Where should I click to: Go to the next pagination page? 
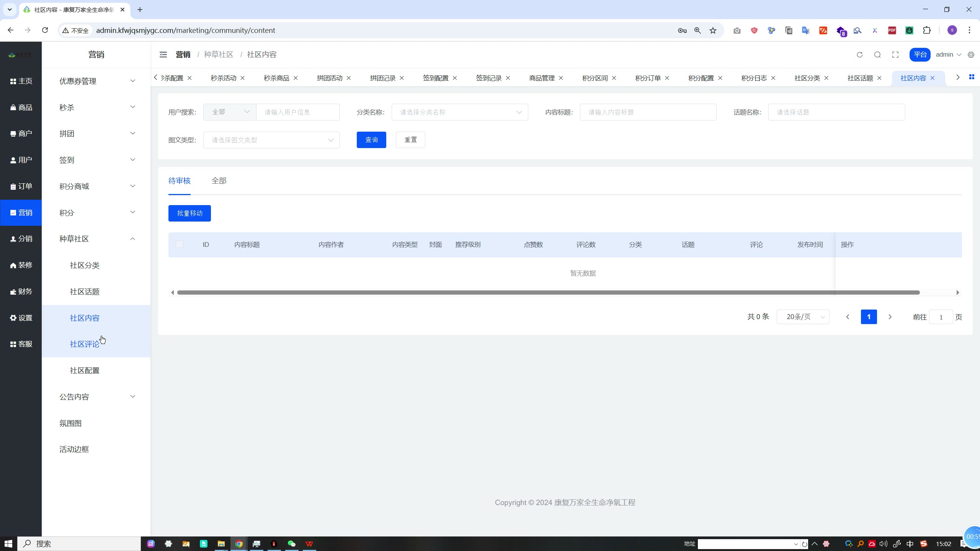(890, 317)
